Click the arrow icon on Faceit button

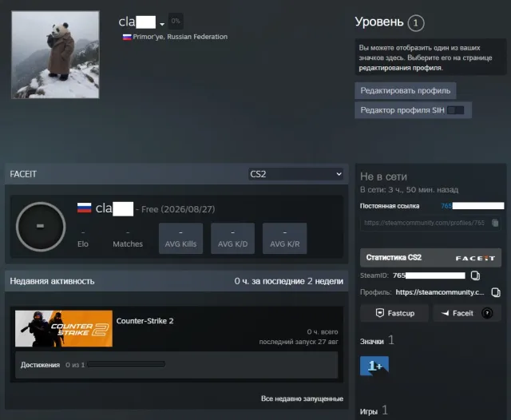pos(445,313)
